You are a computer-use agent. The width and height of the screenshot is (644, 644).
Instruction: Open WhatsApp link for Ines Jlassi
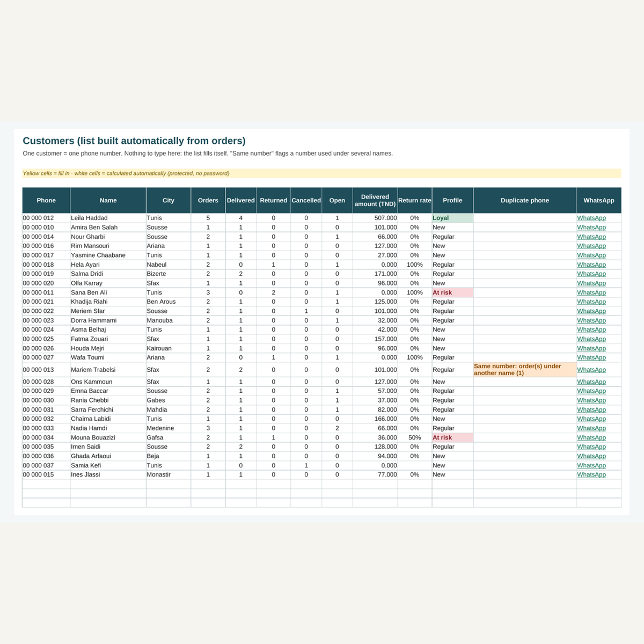click(591, 474)
